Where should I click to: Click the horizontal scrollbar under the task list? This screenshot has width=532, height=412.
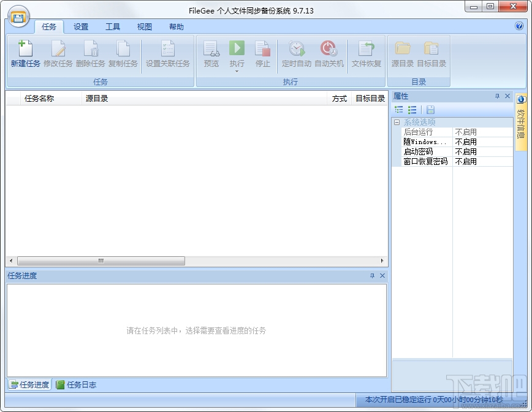(101, 261)
